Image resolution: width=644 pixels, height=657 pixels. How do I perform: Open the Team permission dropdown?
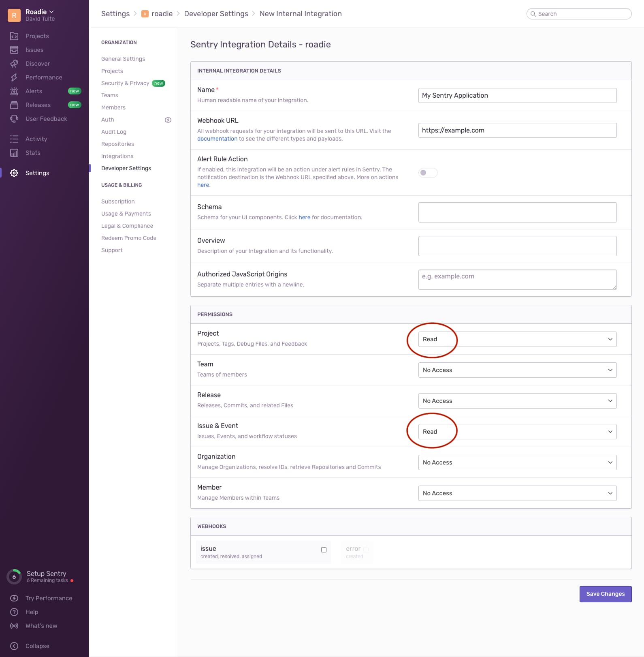[517, 370]
